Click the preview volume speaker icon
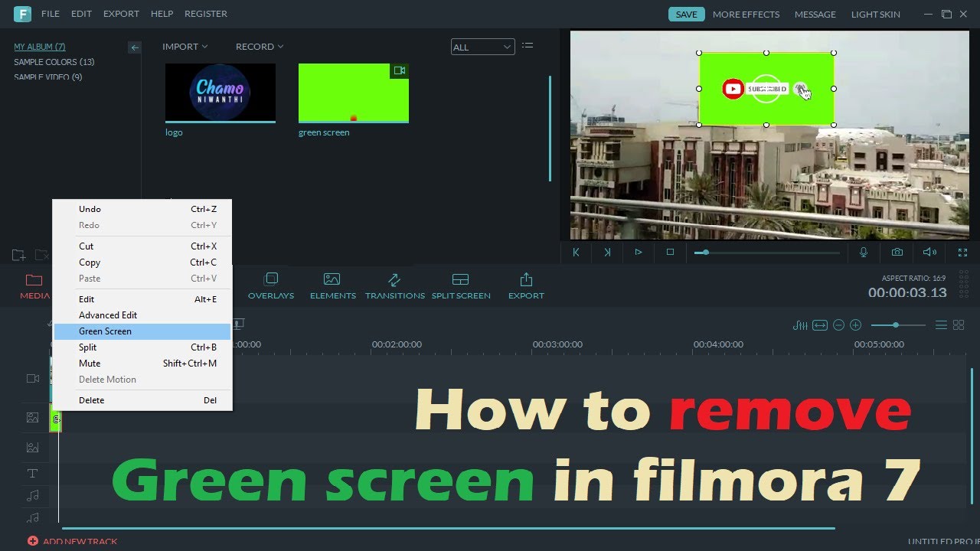The width and height of the screenshot is (980, 551). click(929, 252)
